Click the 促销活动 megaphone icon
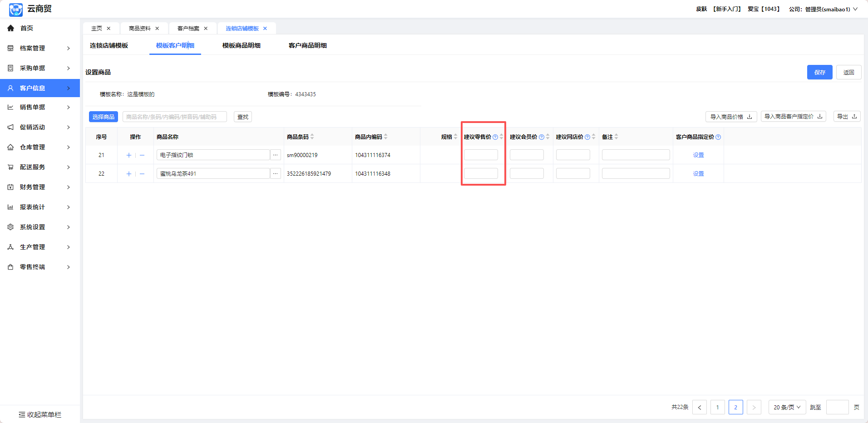The width and height of the screenshot is (868, 423). pos(10,127)
